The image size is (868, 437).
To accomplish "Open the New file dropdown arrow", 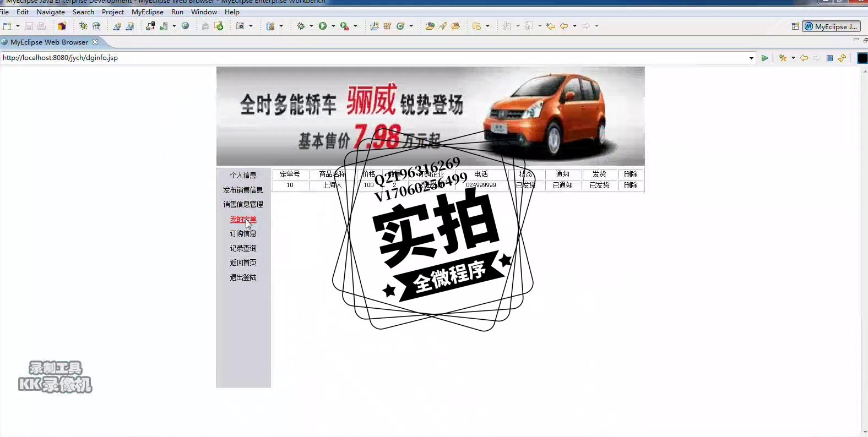I will [x=18, y=26].
